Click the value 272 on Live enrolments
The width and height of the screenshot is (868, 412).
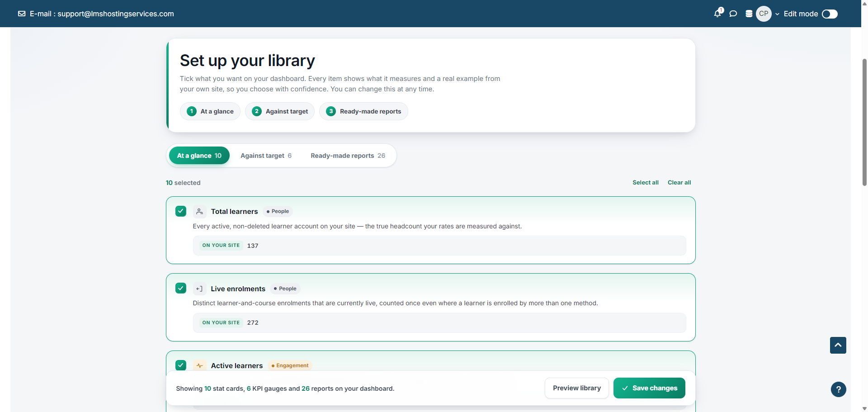click(253, 322)
